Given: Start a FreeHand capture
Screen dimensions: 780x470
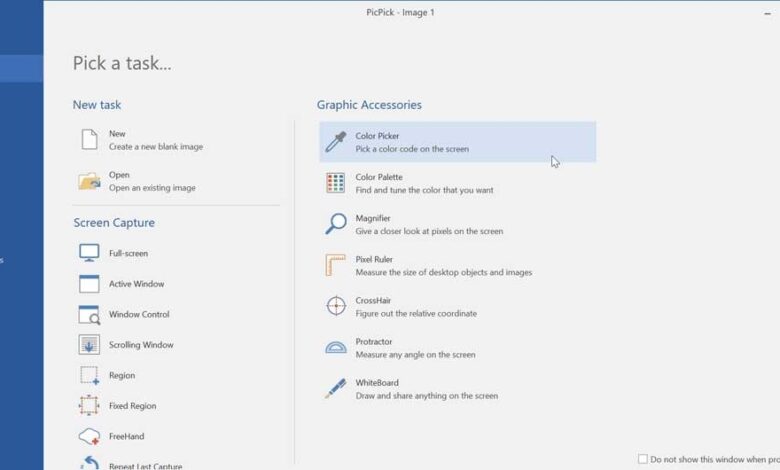Looking at the screenshot, I should [x=89, y=436].
